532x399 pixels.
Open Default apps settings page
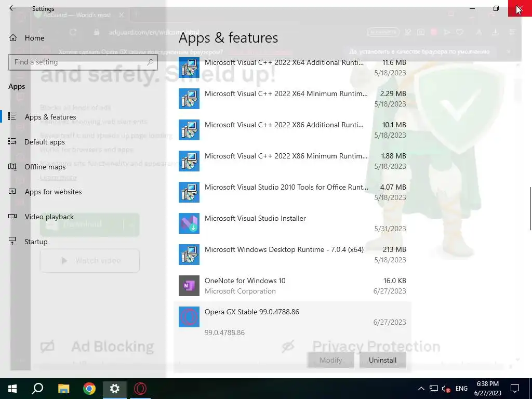pyautogui.click(x=45, y=142)
